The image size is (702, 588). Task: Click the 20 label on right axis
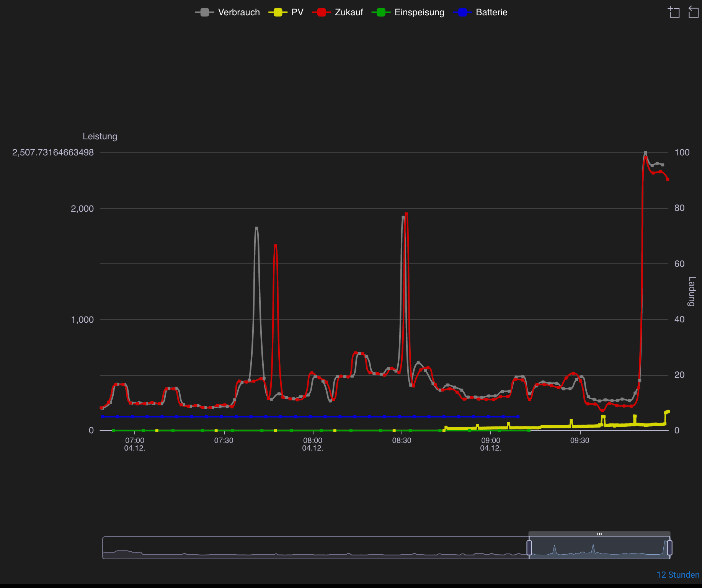[679, 375]
